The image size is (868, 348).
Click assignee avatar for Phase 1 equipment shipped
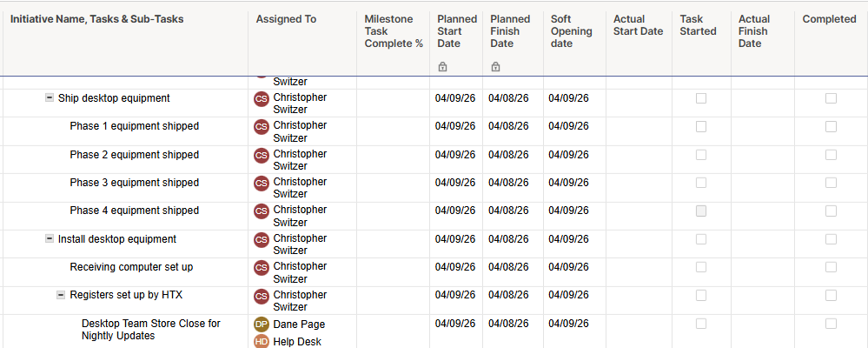click(262, 127)
